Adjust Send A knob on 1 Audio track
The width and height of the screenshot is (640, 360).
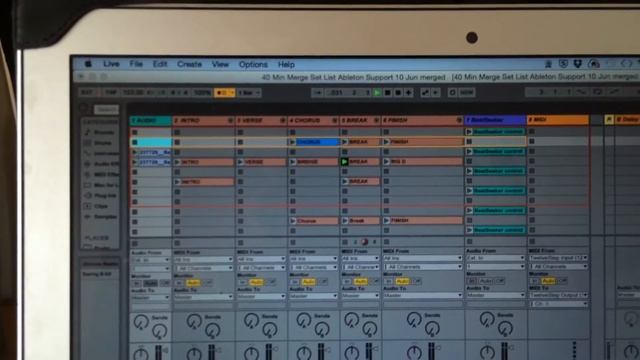pos(141,322)
